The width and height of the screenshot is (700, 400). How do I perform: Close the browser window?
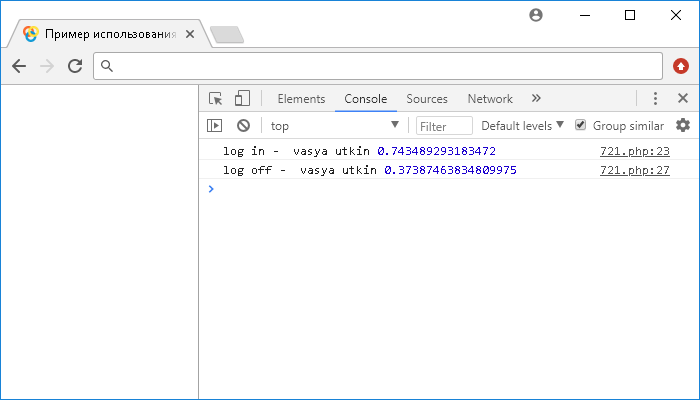(x=676, y=15)
